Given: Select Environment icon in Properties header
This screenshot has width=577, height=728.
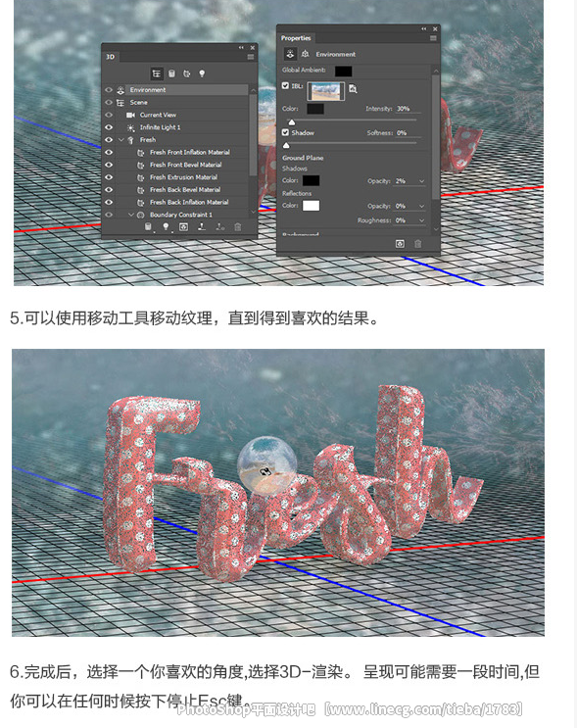Looking at the screenshot, I should point(290,54).
